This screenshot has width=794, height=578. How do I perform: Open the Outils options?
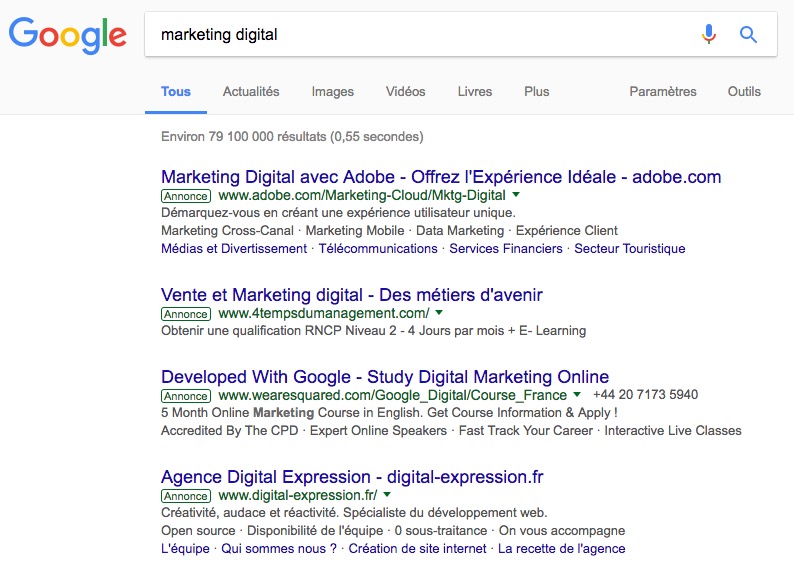coord(744,92)
